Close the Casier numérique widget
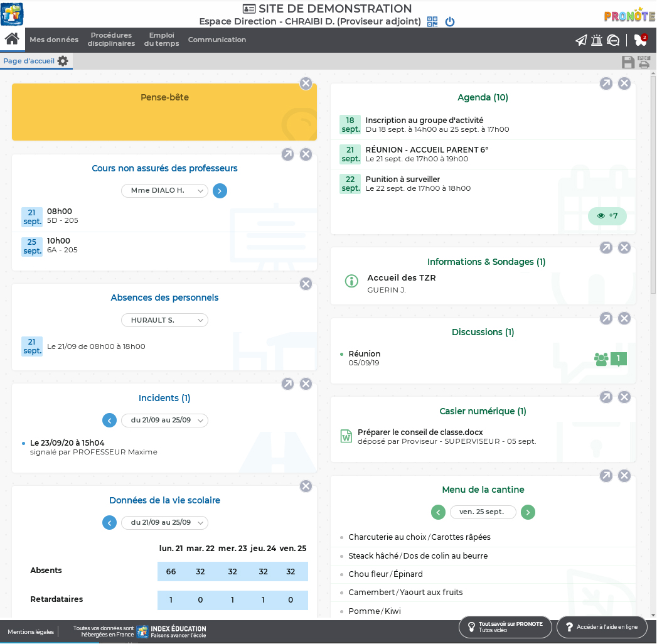The image size is (657, 644). point(624,397)
